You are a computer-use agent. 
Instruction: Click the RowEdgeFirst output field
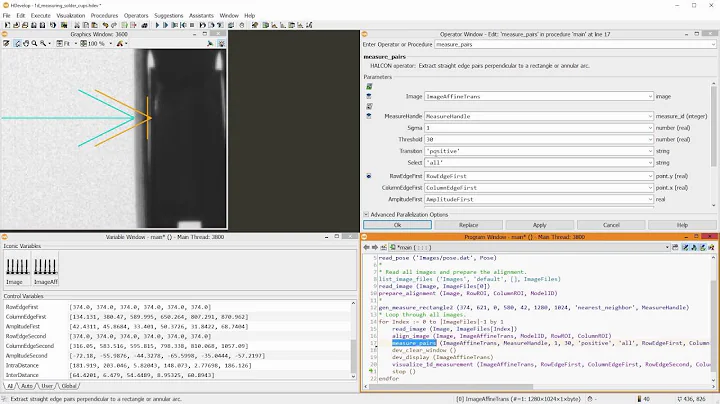(x=538, y=176)
